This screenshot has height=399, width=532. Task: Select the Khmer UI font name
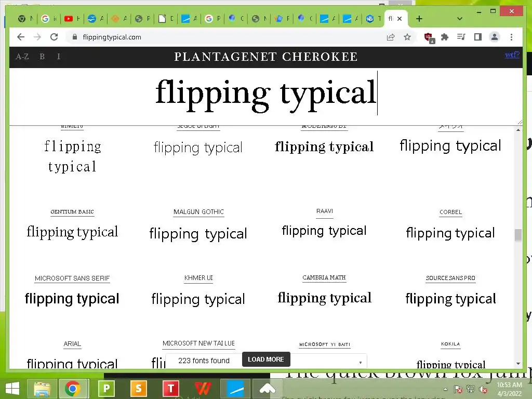(198, 278)
